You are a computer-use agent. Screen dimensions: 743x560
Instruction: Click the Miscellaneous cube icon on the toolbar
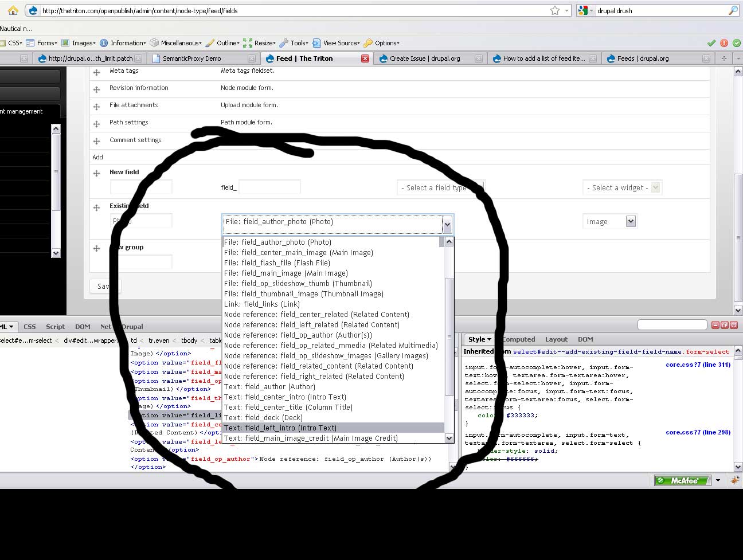click(154, 42)
